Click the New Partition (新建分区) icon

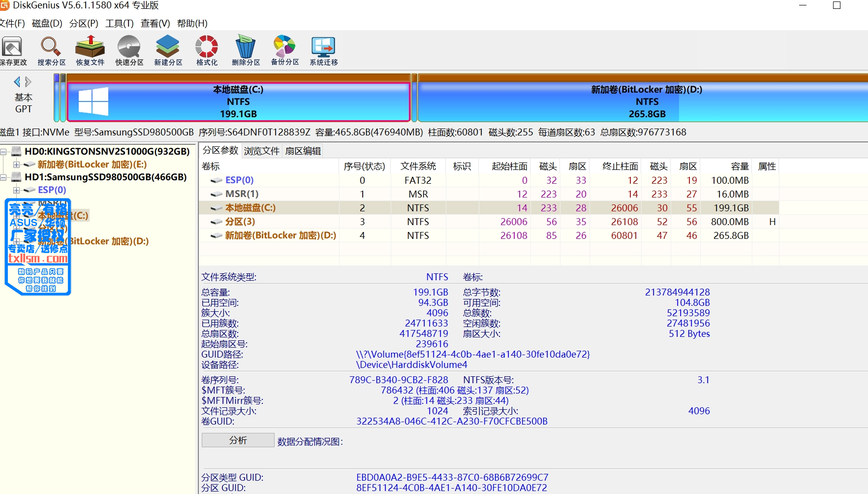tap(168, 50)
